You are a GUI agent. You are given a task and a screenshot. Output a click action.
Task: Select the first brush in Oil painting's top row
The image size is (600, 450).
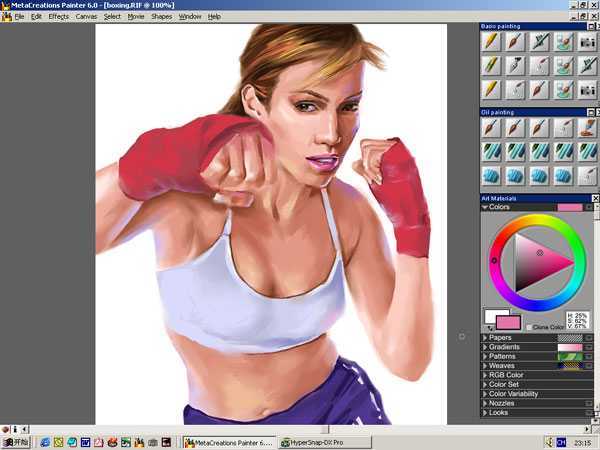491,128
